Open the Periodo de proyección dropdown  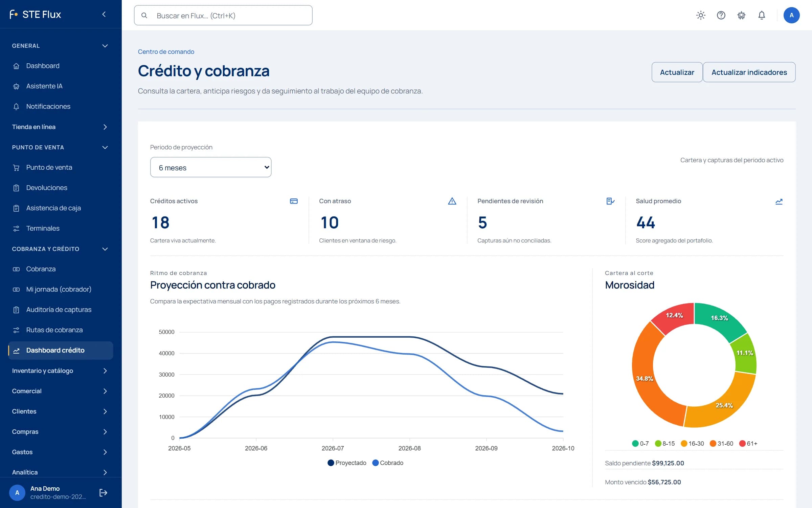(x=210, y=167)
